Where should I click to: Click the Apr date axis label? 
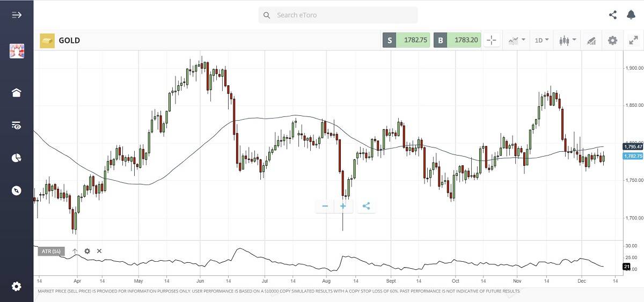pos(77,281)
